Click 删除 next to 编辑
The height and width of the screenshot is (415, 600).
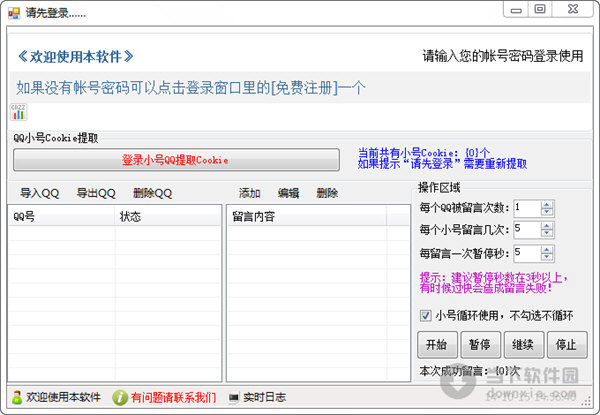coord(327,193)
